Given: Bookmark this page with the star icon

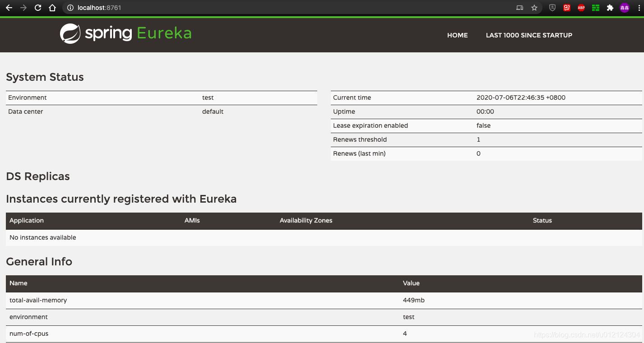Looking at the screenshot, I should (534, 8).
